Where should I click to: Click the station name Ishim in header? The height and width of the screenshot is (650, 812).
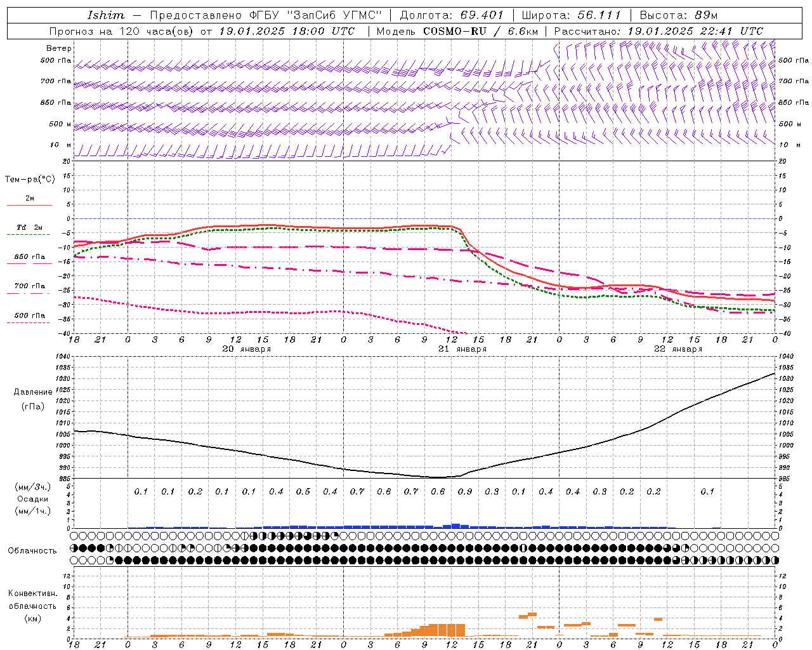[106, 15]
